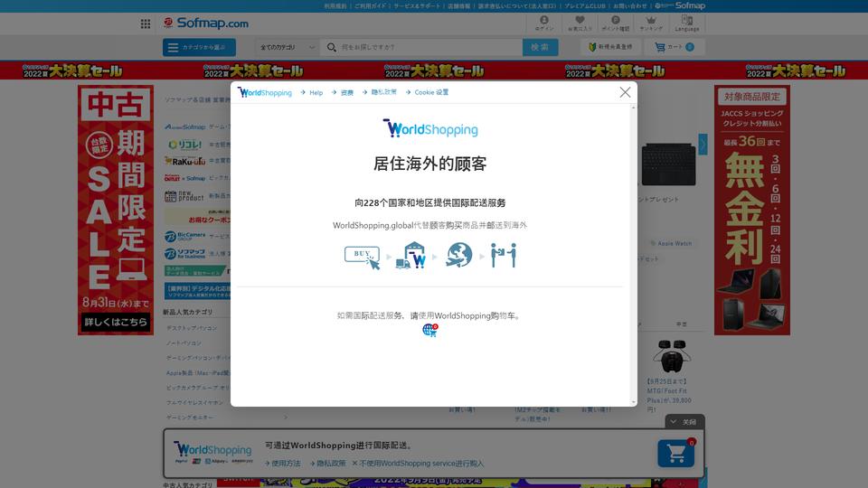The width and height of the screenshot is (868, 488).
Task: Open the point check (ポイント確認) icon
Action: [x=616, y=23]
